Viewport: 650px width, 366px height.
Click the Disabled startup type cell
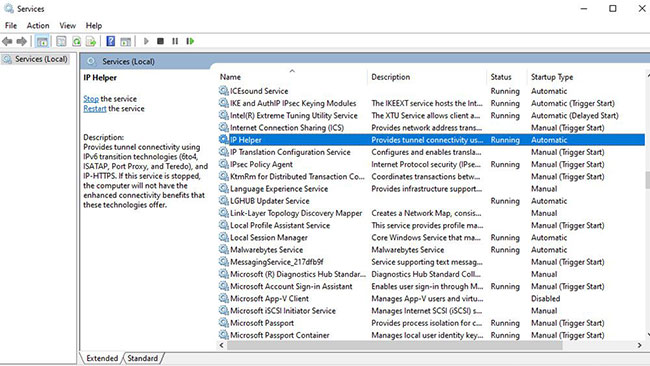pyautogui.click(x=546, y=298)
